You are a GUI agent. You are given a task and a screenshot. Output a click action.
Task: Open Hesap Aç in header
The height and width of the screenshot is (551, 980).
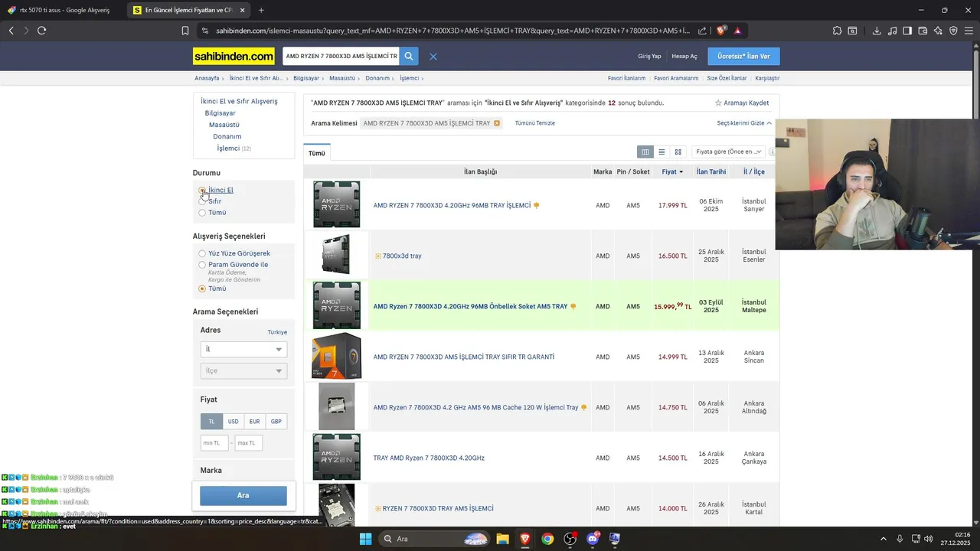684,57
